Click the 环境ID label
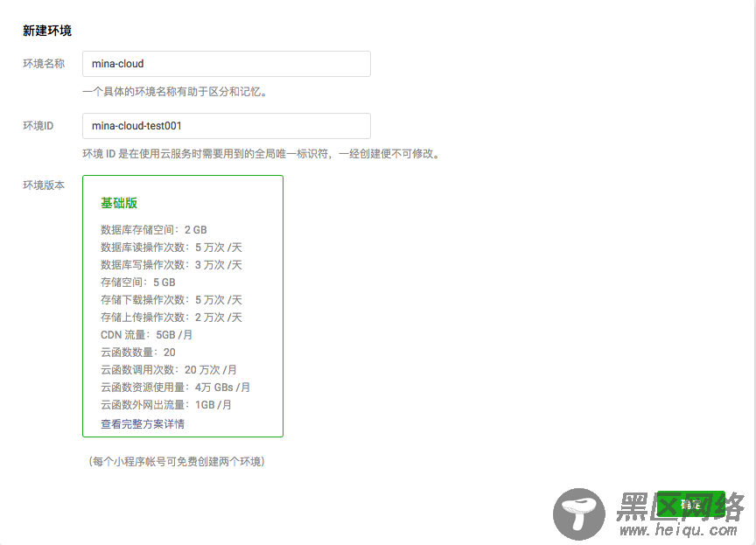This screenshot has height=545, width=756. (38, 126)
